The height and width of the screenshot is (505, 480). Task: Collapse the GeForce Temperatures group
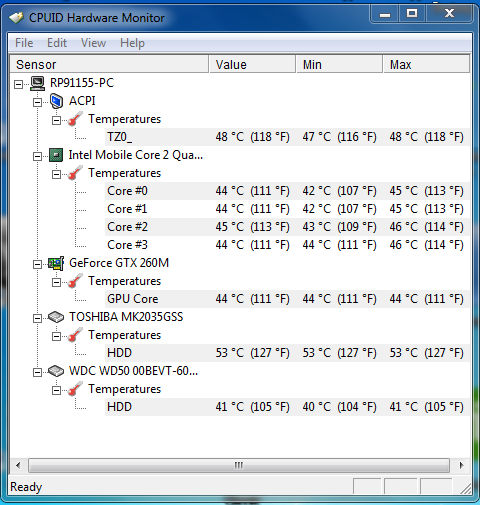tap(57, 282)
